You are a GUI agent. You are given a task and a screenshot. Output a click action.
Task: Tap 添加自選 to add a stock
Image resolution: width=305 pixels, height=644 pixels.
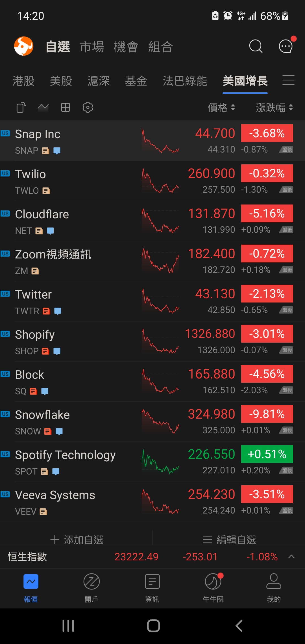point(77,539)
